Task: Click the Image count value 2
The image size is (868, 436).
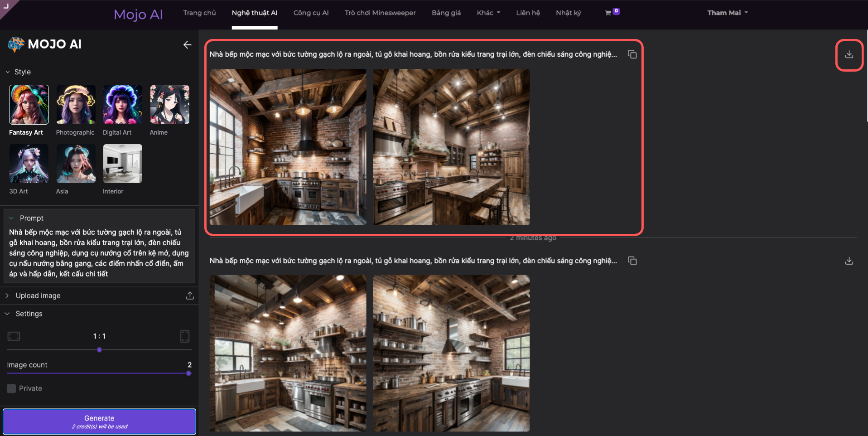Action: click(x=189, y=365)
